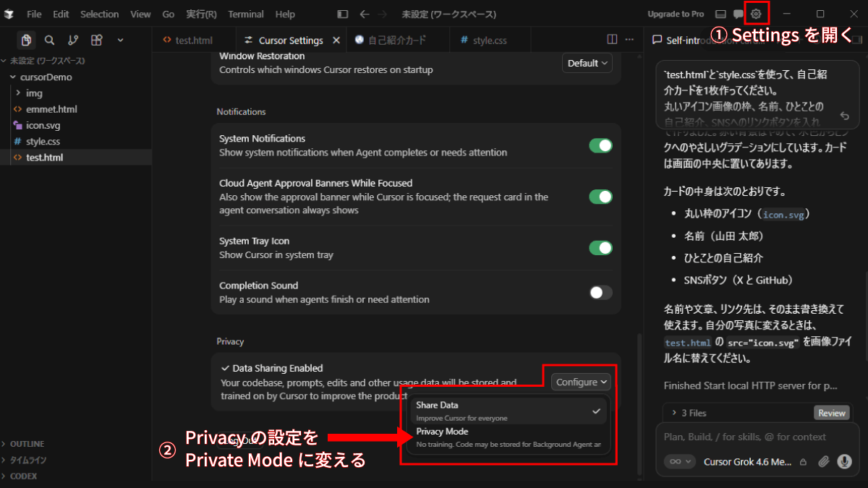Screen dimensions: 868x488
Task: Attach a file with the paperclip icon
Action: [x=823, y=461]
